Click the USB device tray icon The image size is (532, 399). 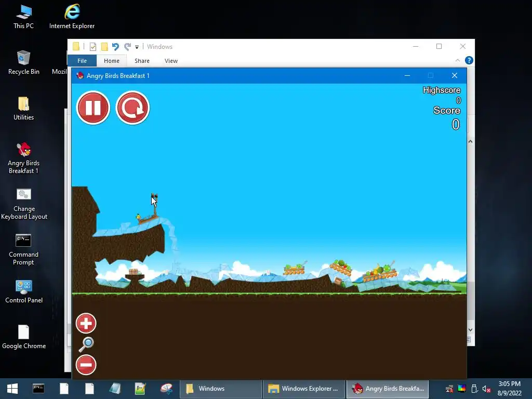click(474, 389)
